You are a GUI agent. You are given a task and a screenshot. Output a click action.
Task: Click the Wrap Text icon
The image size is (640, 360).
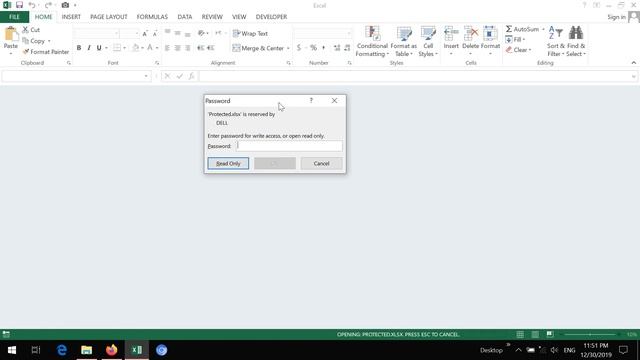click(x=236, y=33)
